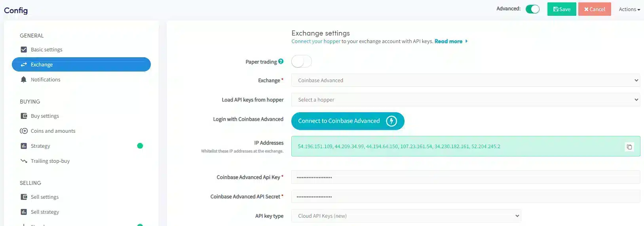The height and width of the screenshot is (226, 644).
Task: Click the Basic settings checkmark icon
Action: [x=24, y=50]
